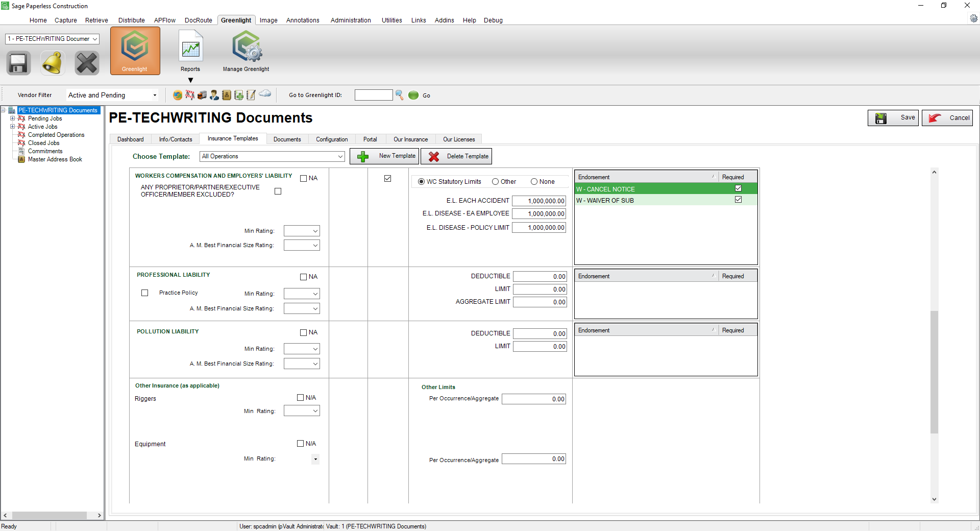
Task: Click the Go to Greenlight ID field
Action: click(x=374, y=95)
